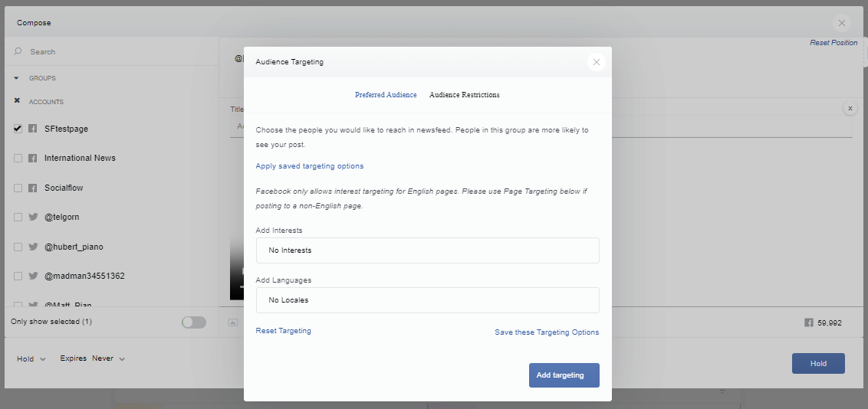The height and width of the screenshot is (409, 868).
Task: Click the ACCOUNTS section label
Action: [x=47, y=102]
